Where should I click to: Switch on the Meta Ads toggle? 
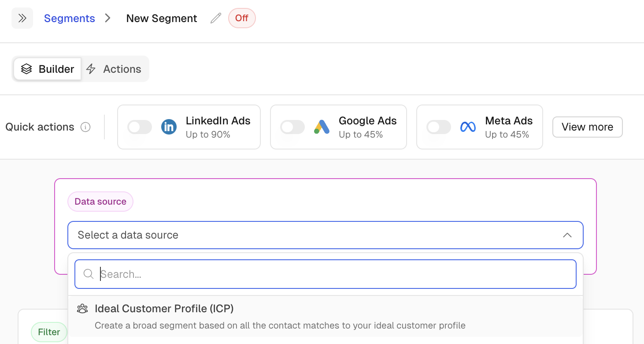[x=439, y=127]
